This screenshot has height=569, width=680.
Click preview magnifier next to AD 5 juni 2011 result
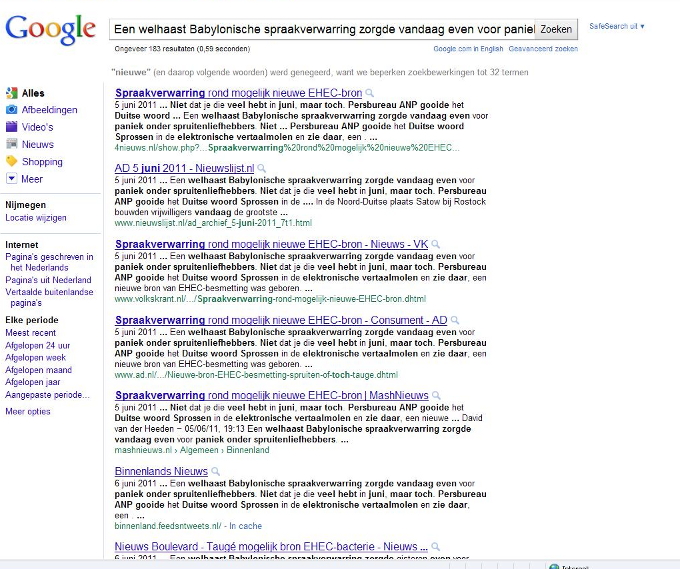coord(262,168)
